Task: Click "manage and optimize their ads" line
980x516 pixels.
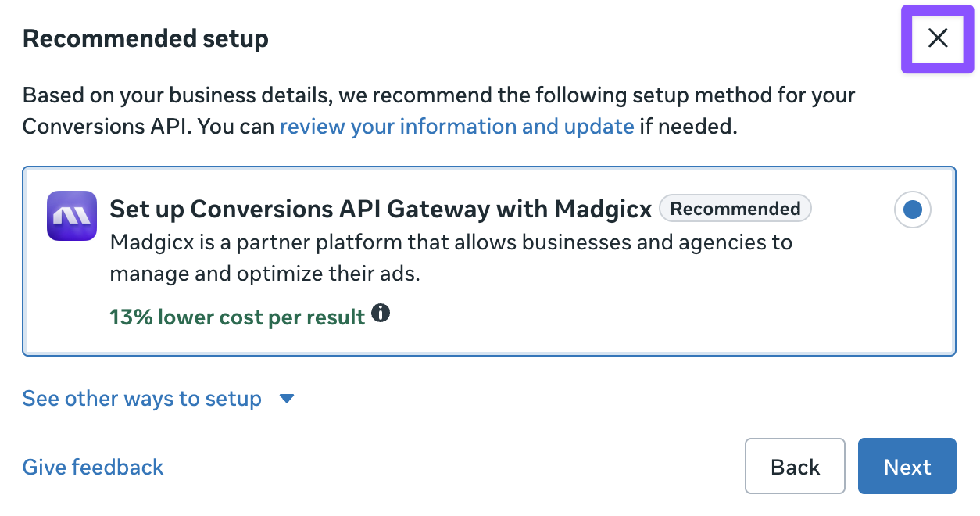Action: click(265, 274)
